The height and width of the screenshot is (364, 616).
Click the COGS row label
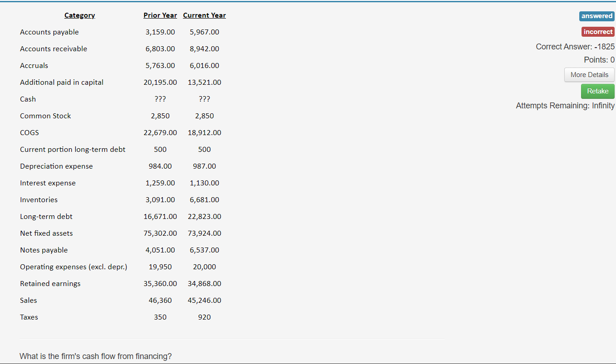[x=29, y=133]
